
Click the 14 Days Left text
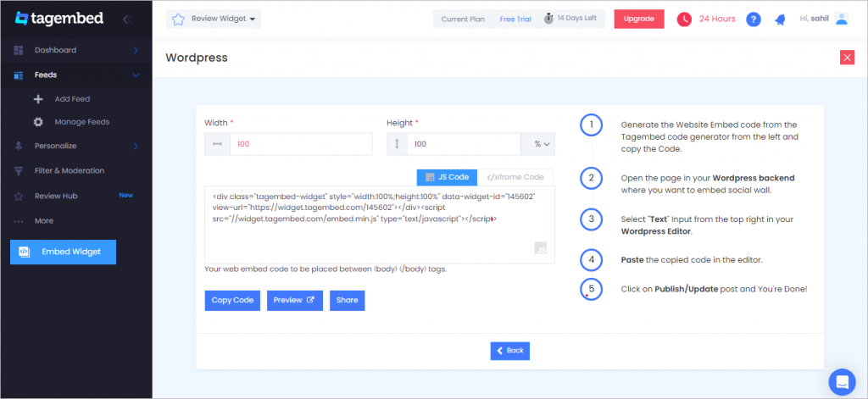point(576,19)
